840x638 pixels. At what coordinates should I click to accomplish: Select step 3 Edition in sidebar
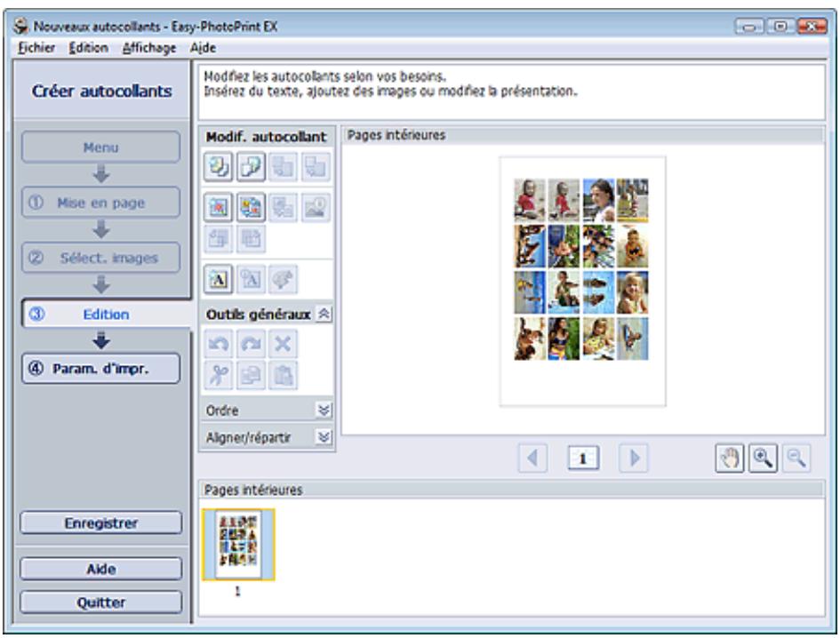[x=106, y=314]
